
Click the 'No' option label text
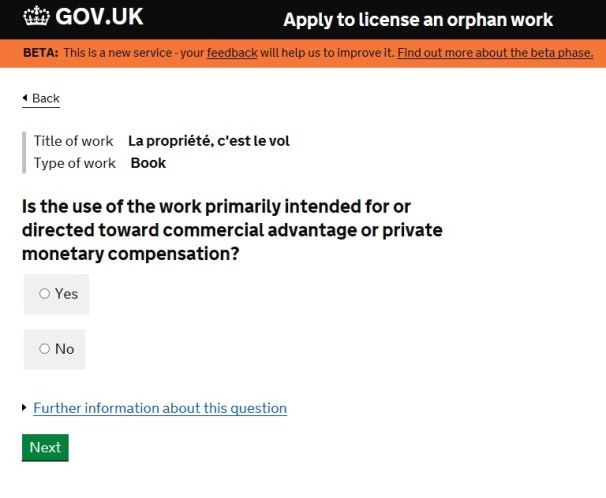click(65, 349)
